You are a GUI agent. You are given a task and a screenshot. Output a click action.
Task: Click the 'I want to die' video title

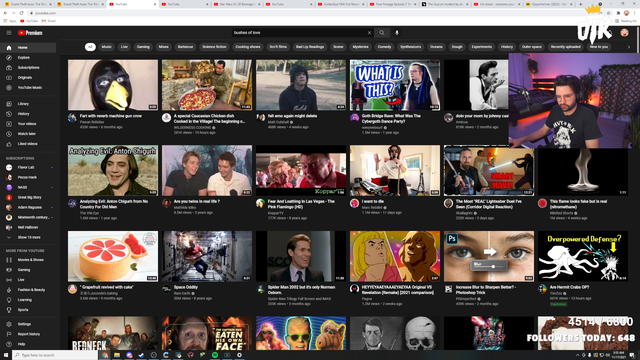(373, 202)
